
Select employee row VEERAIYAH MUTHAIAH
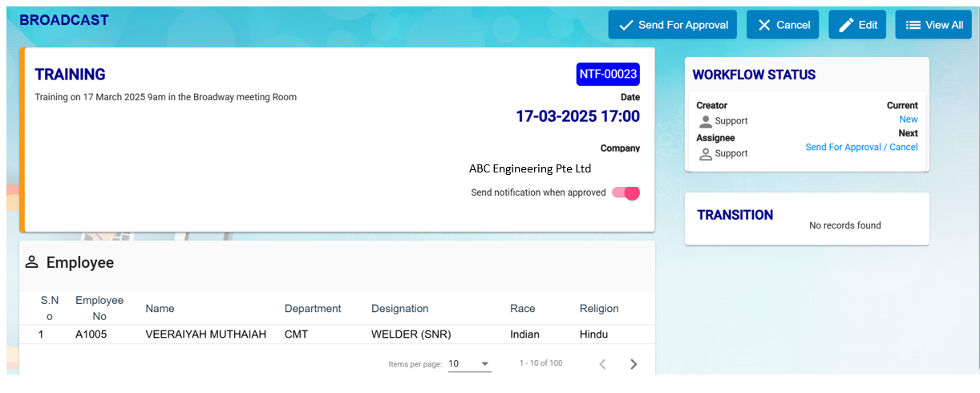[205, 334]
